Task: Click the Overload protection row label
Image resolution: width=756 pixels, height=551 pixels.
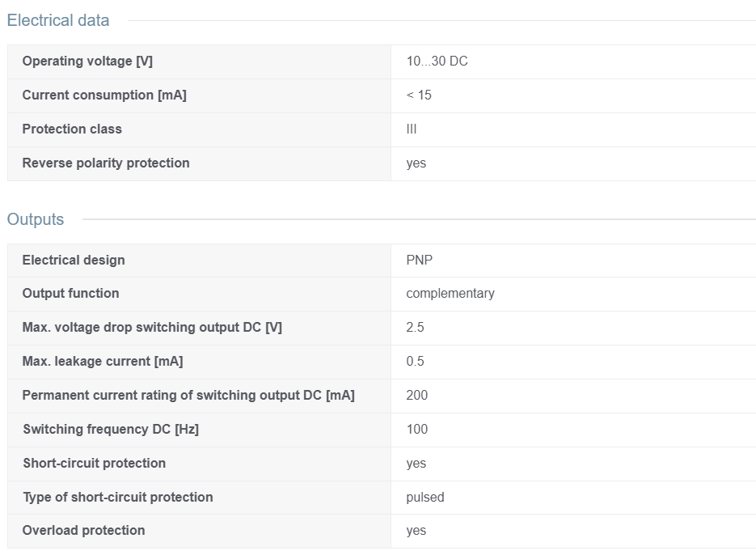Action: [x=83, y=530]
